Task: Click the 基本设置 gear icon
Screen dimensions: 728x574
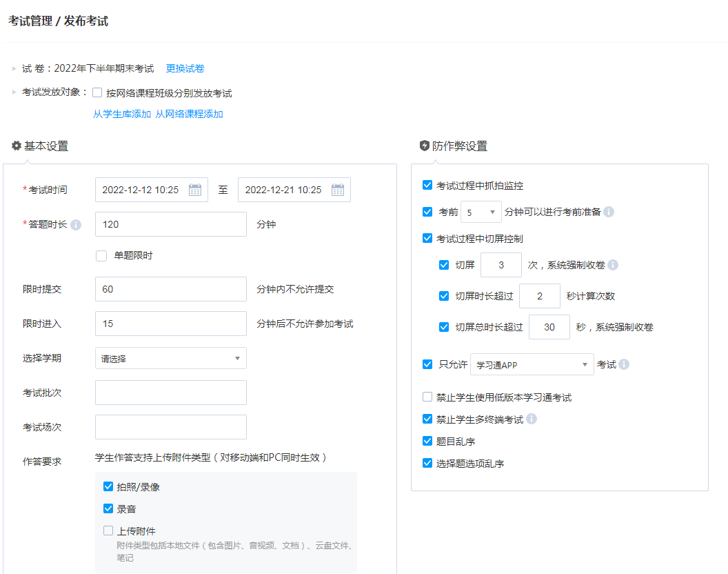Action: pyautogui.click(x=17, y=146)
